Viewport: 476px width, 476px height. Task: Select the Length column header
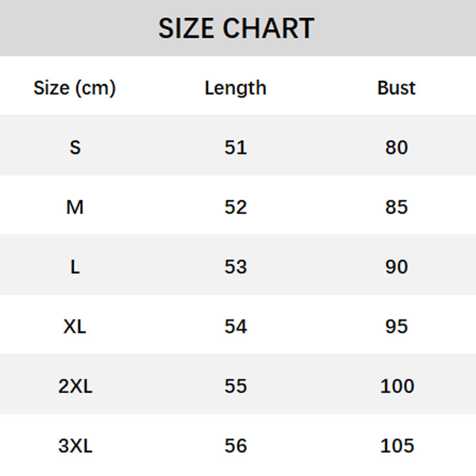pos(236,88)
